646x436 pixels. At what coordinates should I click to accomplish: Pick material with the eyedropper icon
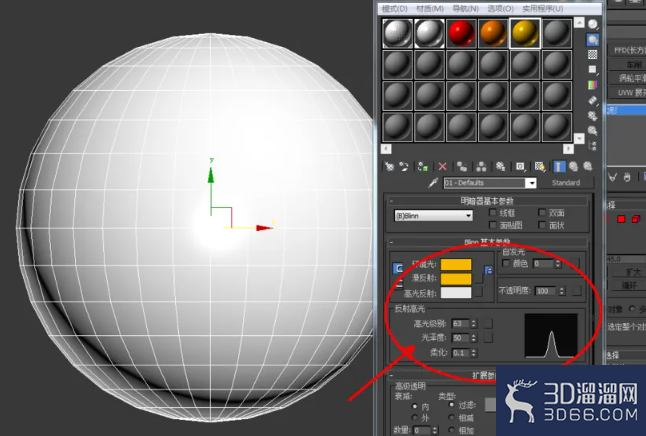[x=433, y=183]
